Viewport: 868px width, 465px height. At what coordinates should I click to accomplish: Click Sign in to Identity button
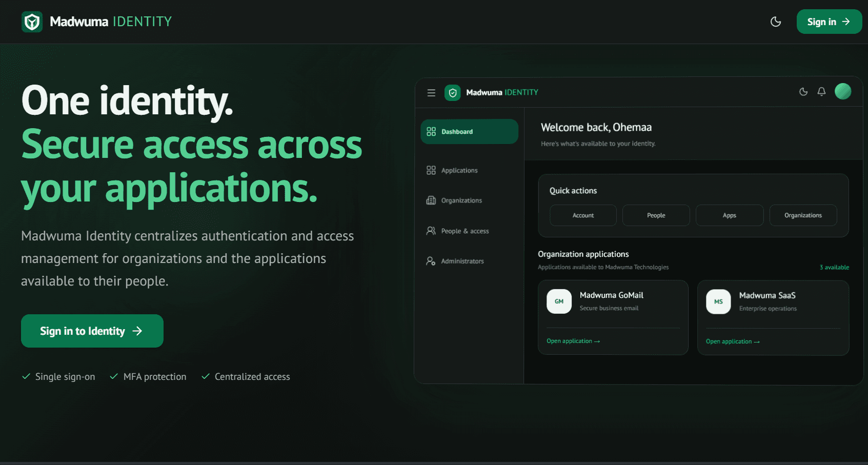coord(92,331)
